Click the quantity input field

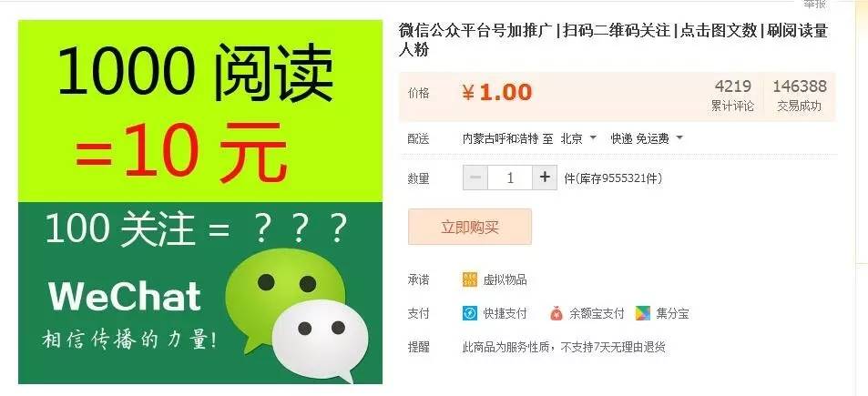point(510,177)
